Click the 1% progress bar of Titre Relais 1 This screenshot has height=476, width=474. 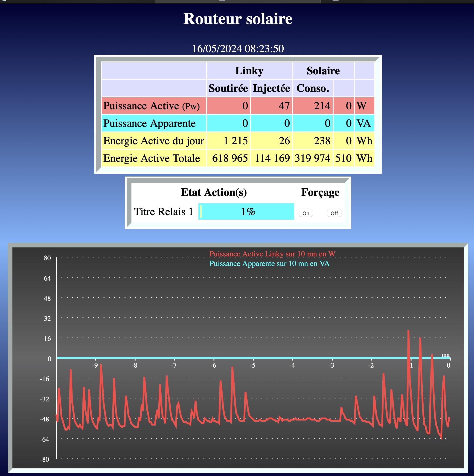coord(246,212)
